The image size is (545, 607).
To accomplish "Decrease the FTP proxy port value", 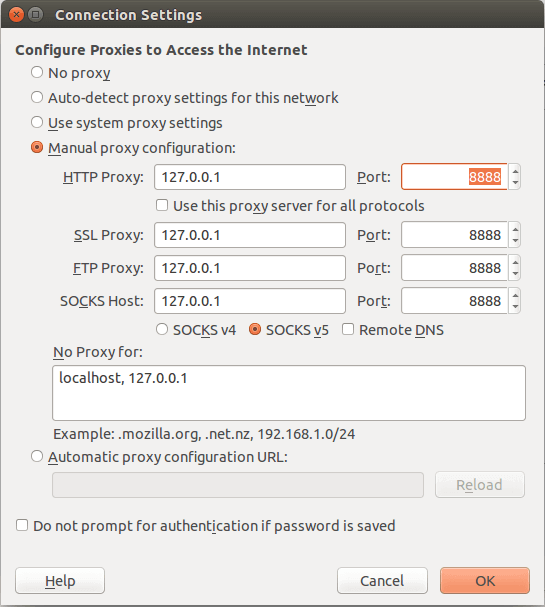I will 515,274.
